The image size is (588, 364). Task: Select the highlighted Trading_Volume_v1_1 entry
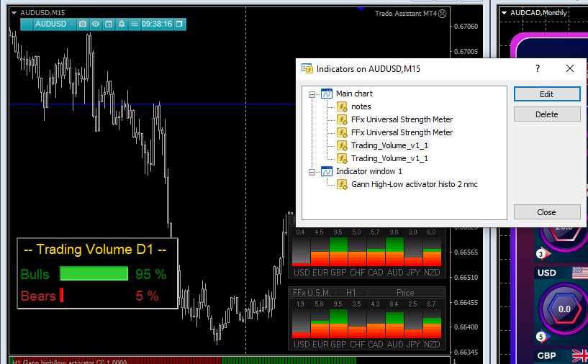pos(389,145)
